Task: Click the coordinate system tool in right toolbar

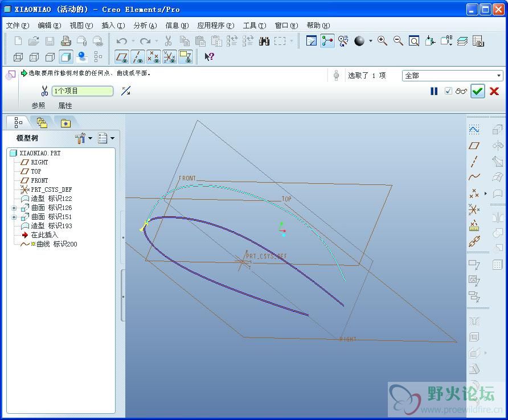Action: (474, 209)
